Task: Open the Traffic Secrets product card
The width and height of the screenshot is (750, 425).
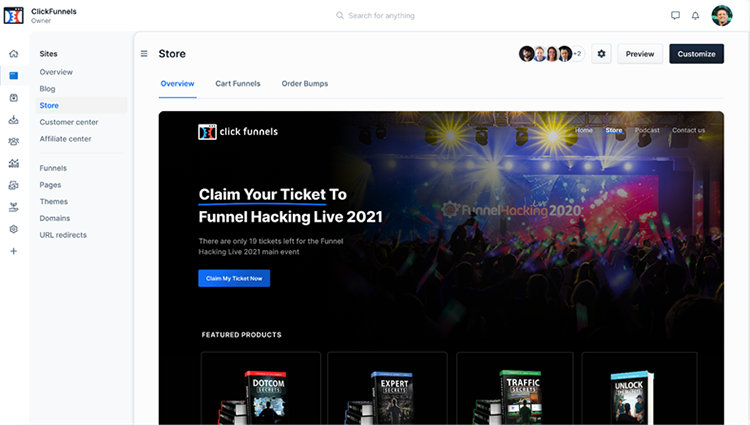Action: (x=515, y=388)
